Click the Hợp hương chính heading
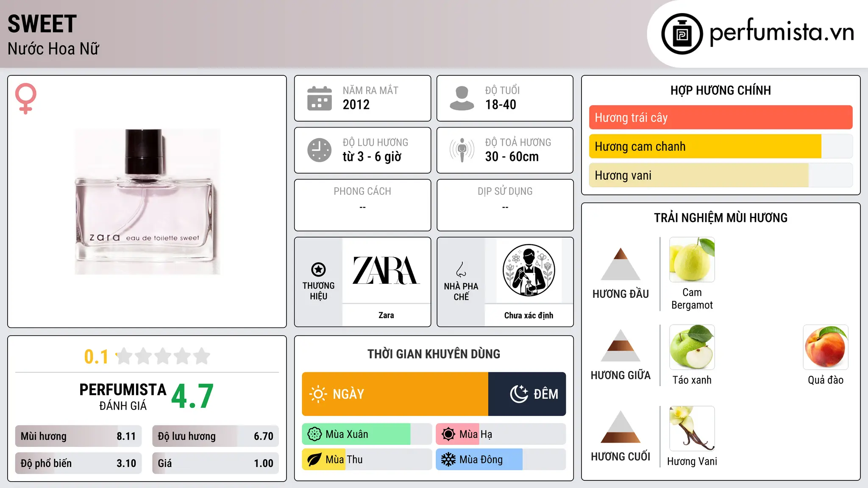868x488 pixels. 721,90
